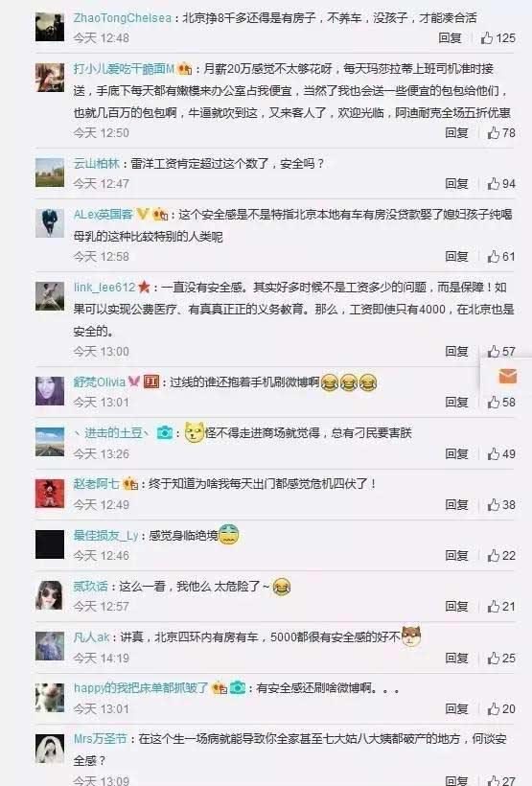Reply to ZhaoTongChelsea's comment
Screen dimensions: 532x786
tap(450, 38)
